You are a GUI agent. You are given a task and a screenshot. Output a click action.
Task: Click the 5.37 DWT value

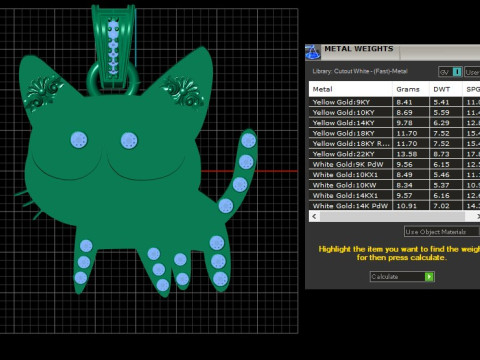click(441, 185)
